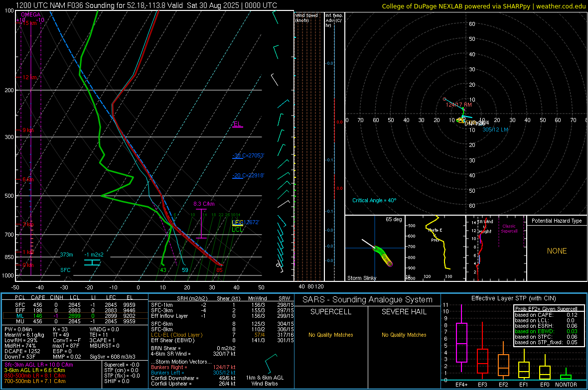Click the cyan wind barb above the caption

pos(271,364)
